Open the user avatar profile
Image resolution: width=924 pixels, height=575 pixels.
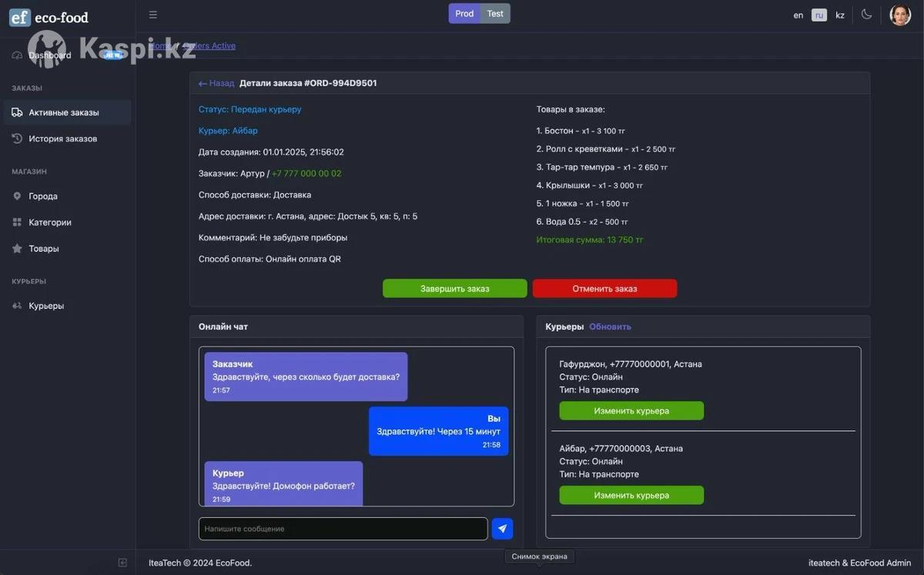pyautogui.click(x=900, y=15)
